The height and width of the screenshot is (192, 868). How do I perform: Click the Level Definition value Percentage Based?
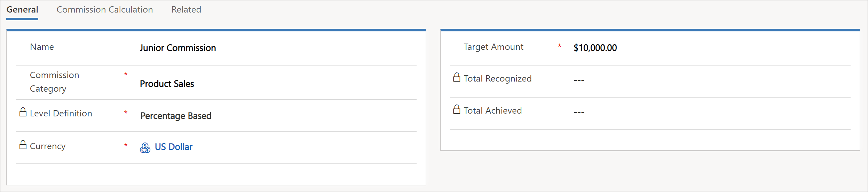[176, 116]
